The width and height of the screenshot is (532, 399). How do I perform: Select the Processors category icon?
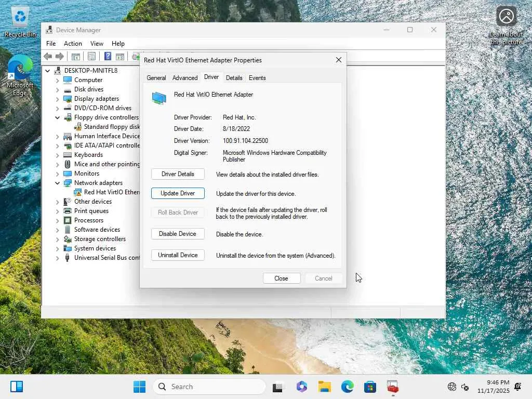pyautogui.click(x=68, y=220)
